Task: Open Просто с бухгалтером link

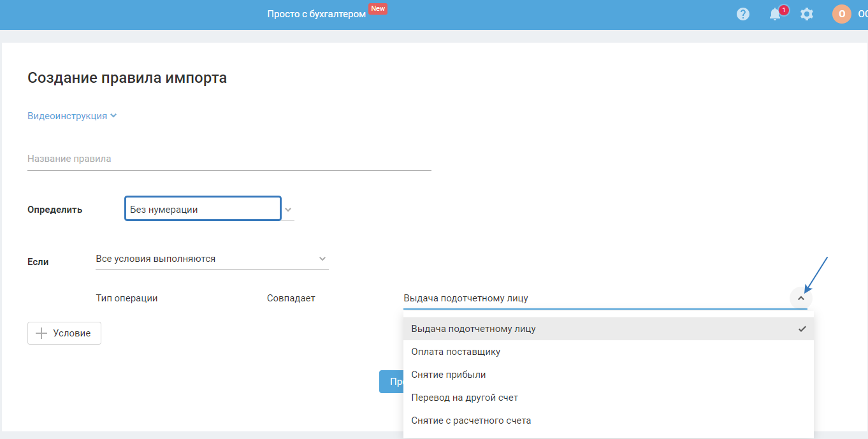Action: coord(316,14)
